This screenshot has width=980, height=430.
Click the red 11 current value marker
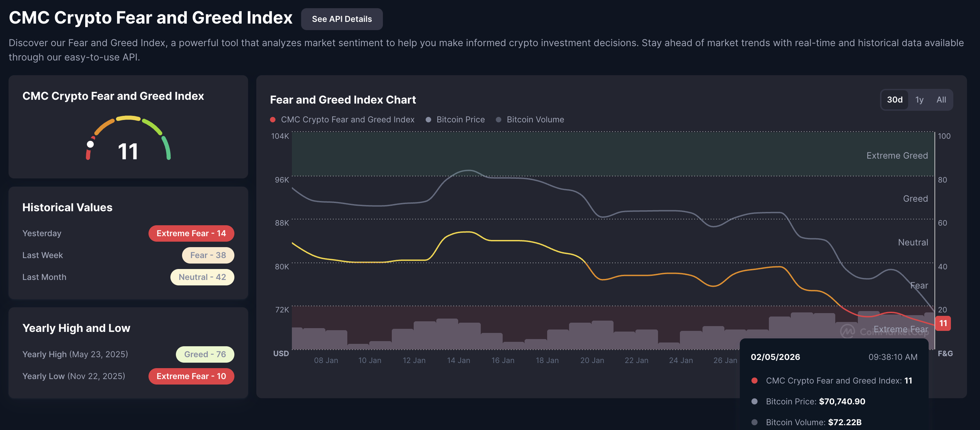tap(943, 323)
